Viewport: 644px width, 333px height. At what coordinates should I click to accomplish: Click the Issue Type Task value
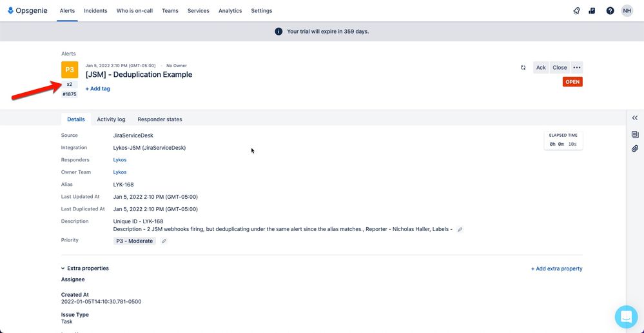click(x=67, y=321)
